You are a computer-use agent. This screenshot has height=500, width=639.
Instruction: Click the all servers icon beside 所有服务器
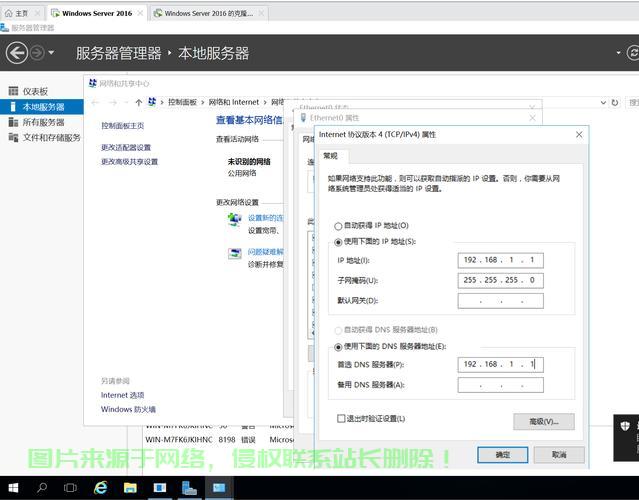pos(13,122)
